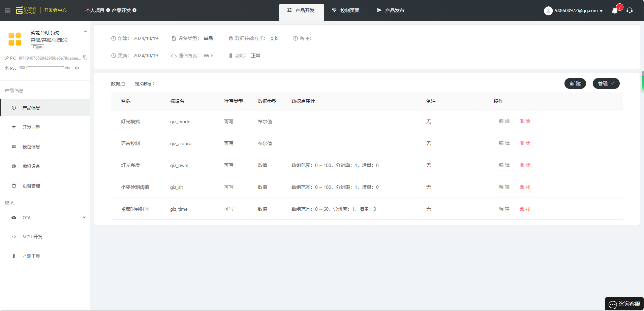Screen dimensions: 644x311
Task: Open the 咨询客服 chat widget
Action: [624, 304]
